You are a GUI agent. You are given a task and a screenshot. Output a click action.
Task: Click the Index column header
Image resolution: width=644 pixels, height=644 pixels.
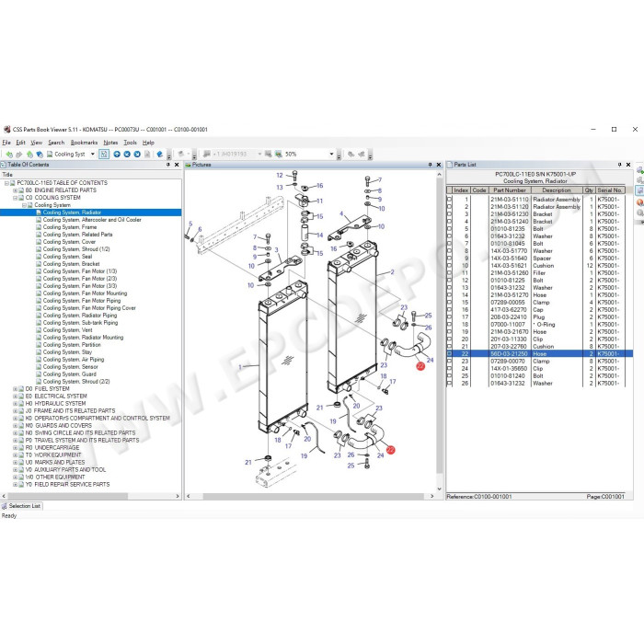pos(461,190)
